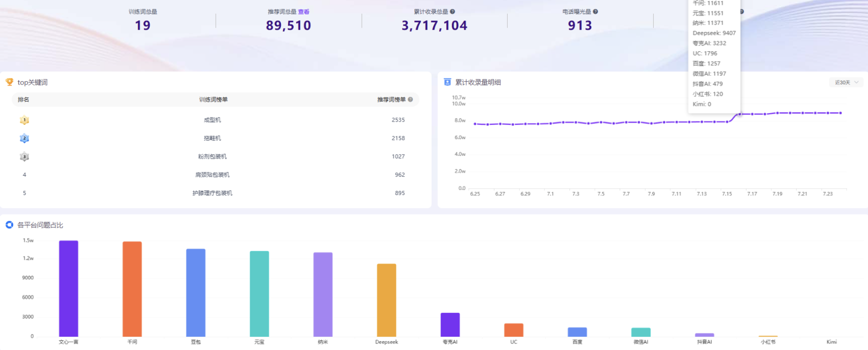
Task: Click the 推荐词总量 value 89,510
Action: tap(289, 25)
